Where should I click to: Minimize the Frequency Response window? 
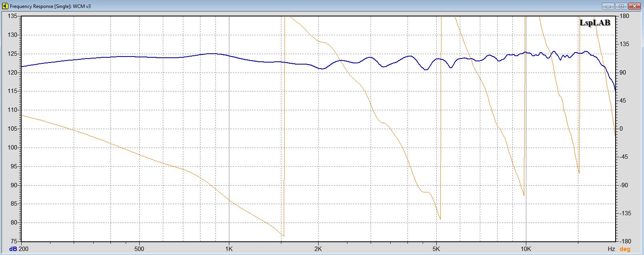click(608, 6)
